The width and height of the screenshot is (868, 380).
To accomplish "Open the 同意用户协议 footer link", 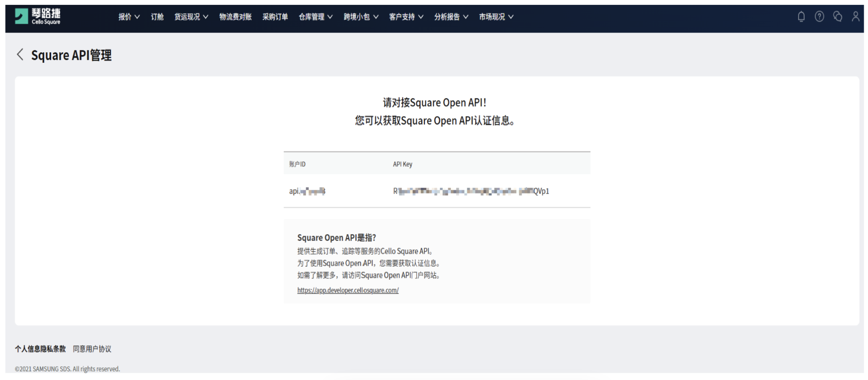I will pos(93,349).
